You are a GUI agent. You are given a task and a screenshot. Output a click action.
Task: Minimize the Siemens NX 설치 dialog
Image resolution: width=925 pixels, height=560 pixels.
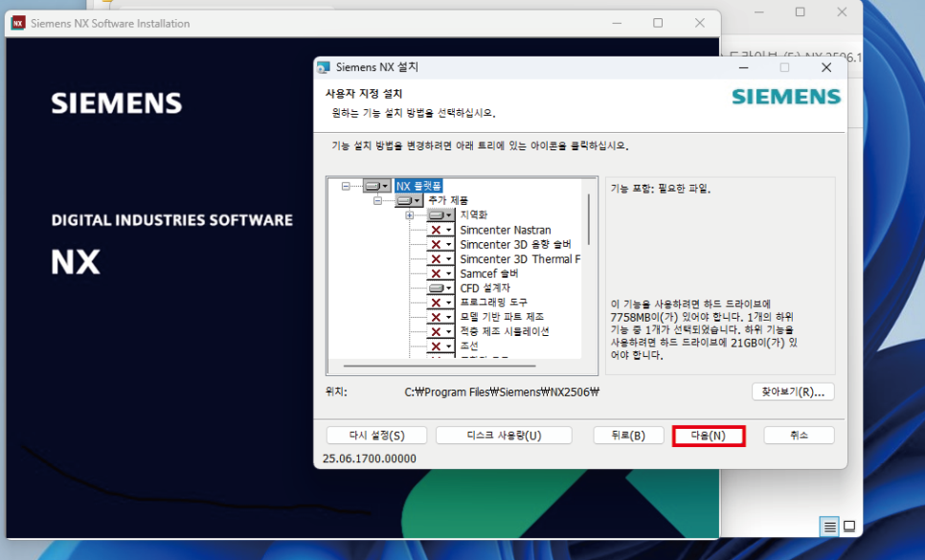(744, 68)
